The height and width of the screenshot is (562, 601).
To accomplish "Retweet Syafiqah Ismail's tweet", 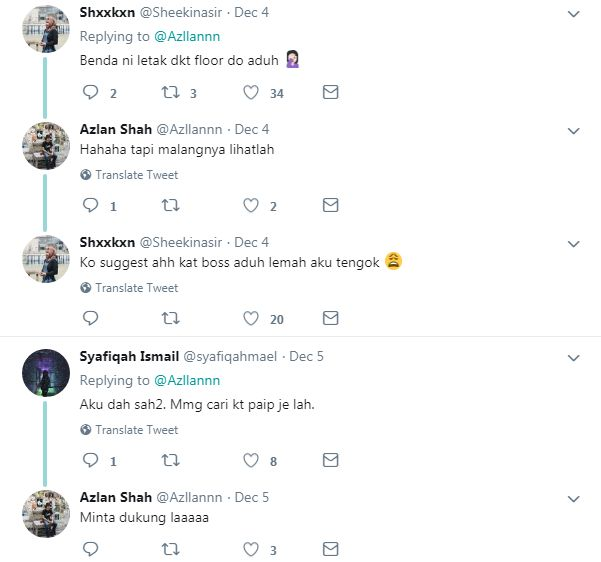I will [x=170, y=461].
